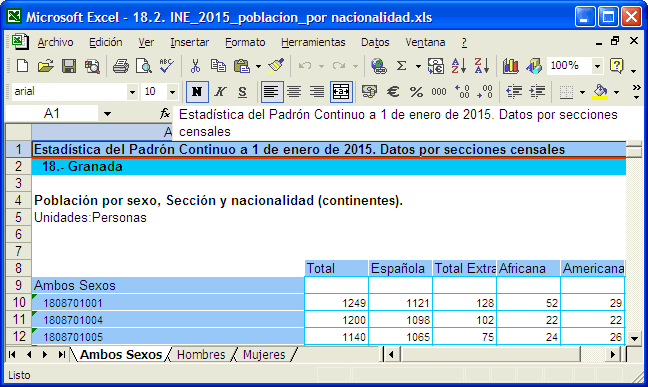Open the Herramientas menu
Screen dimensions: 648x387
click(x=313, y=42)
